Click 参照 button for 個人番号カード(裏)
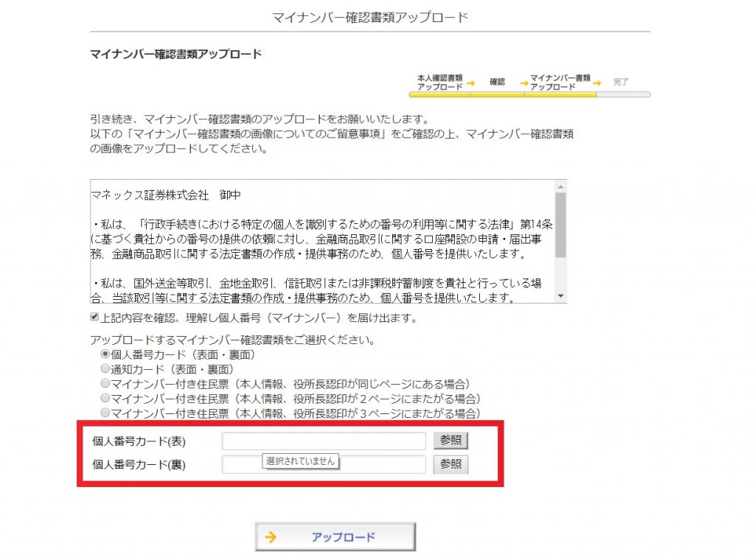 click(x=450, y=464)
